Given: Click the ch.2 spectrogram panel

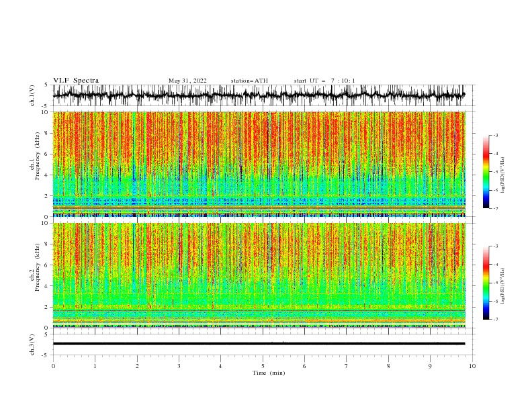Looking at the screenshot, I should pyautogui.click(x=259, y=275).
